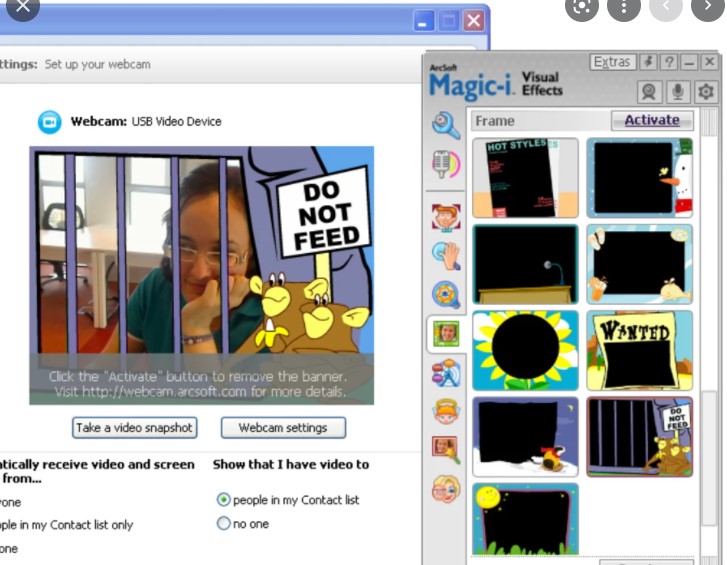Minimize the Magic-i Visual Effects panel
Viewport: 727px width, 565px height.
[689, 62]
